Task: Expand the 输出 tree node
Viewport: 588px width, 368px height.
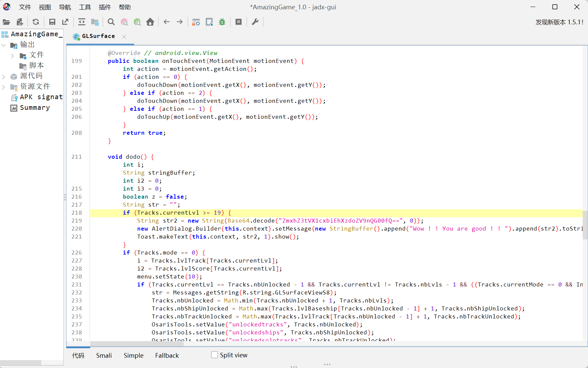Action: pyautogui.click(x=4, y=45)
